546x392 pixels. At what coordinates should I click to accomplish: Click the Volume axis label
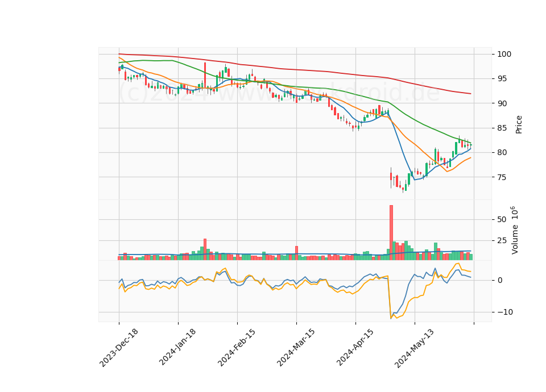[x=514, y=230]
